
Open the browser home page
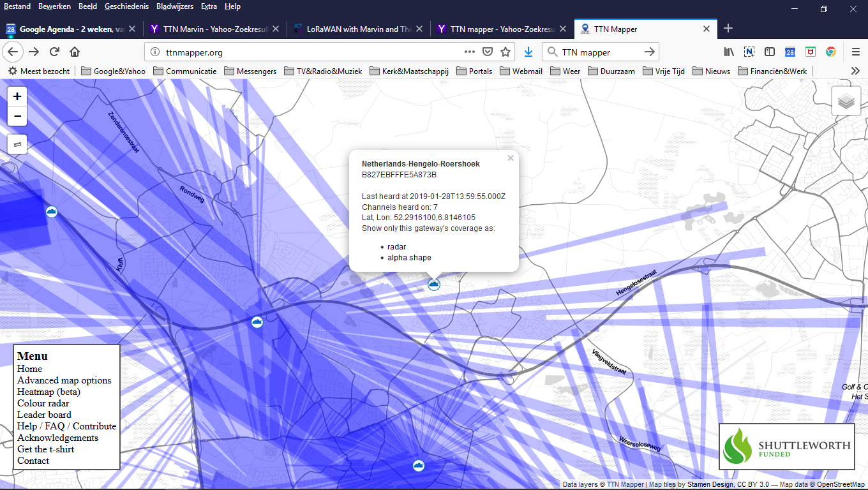click(x=75, y=52)
